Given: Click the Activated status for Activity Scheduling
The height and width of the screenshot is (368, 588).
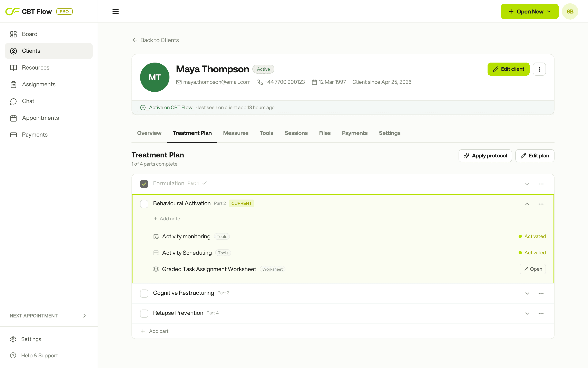Looking at the screenshot, I should (x=532, y=253).
